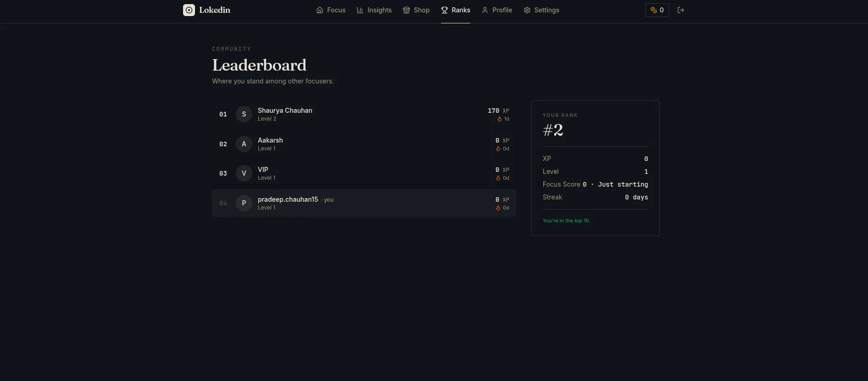Screen dimensions: 868x381
Task: Click the rank number 03
Action: click(x=223, y=173)
